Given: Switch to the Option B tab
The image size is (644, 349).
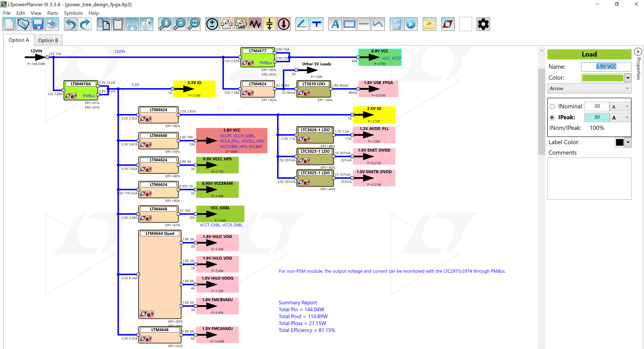Looking at the screenshot, I should click(48, 40).
